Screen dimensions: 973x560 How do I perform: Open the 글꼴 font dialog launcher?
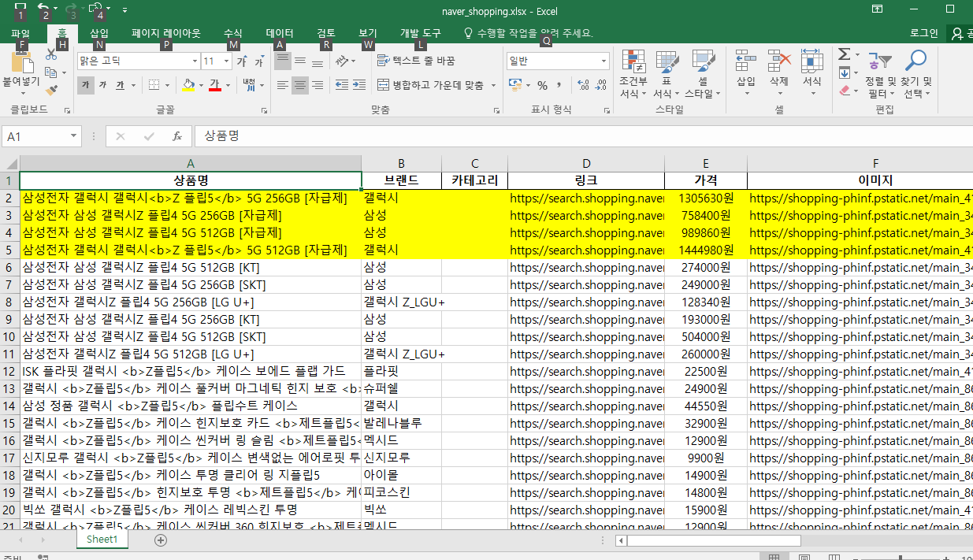coord(264,111)
